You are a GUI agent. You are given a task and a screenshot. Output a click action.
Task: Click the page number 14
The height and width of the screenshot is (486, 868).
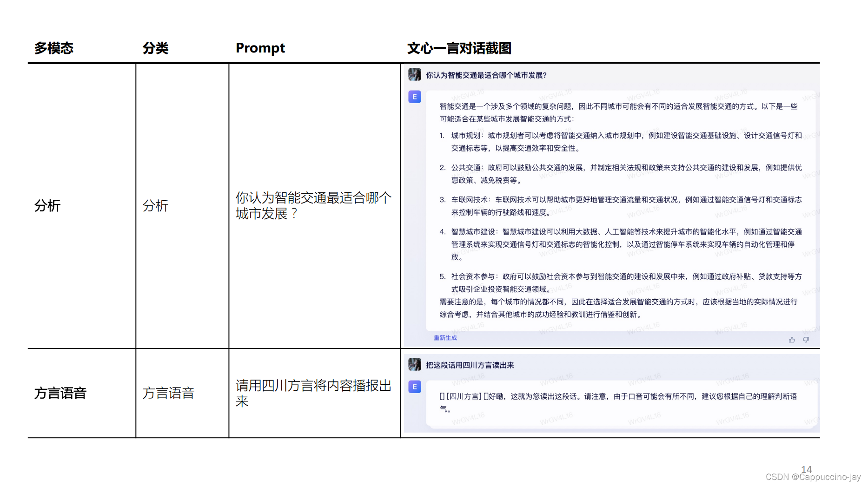click(807, 469)
